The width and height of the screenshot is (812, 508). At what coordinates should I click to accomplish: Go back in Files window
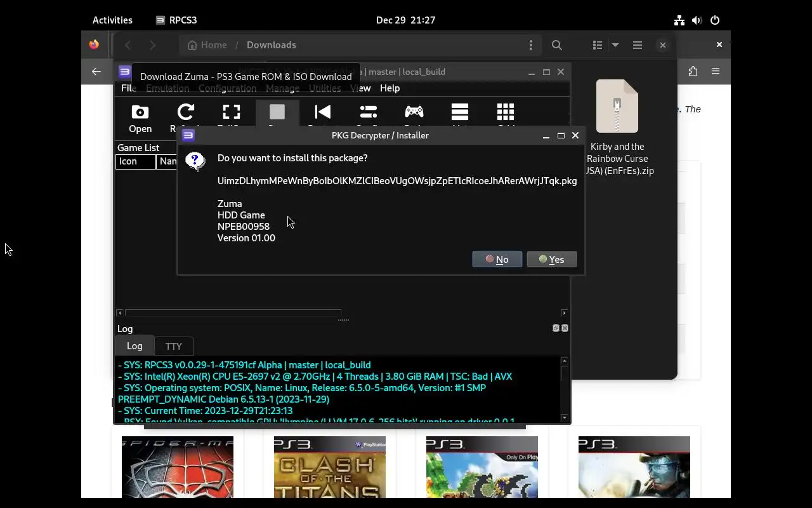[128, 45]
